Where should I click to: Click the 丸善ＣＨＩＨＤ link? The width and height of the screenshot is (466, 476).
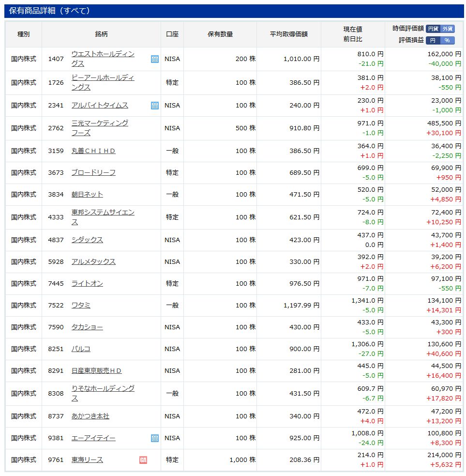coord(93,151)
